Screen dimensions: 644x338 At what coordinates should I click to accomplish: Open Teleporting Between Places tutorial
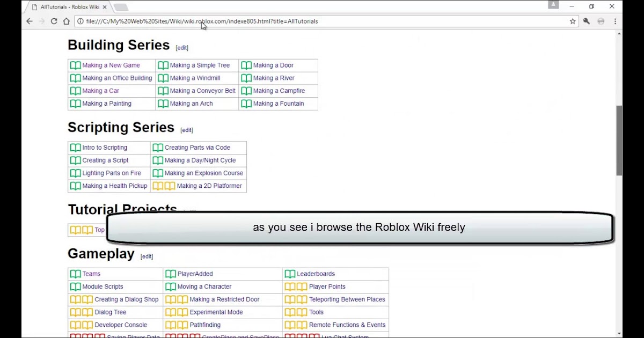tap(347, 300)
